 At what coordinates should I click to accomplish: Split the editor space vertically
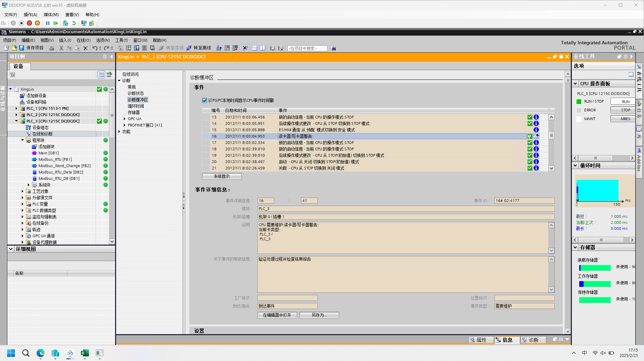point(263,48)
